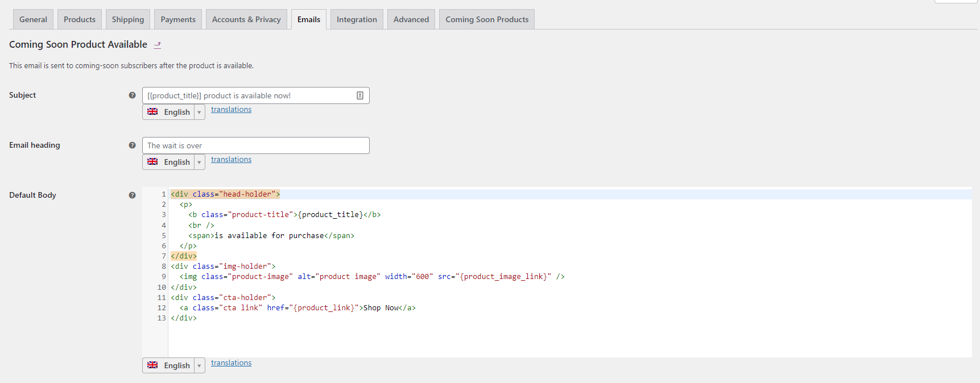
Task: Open the Advanced tab
Action: 411,19
